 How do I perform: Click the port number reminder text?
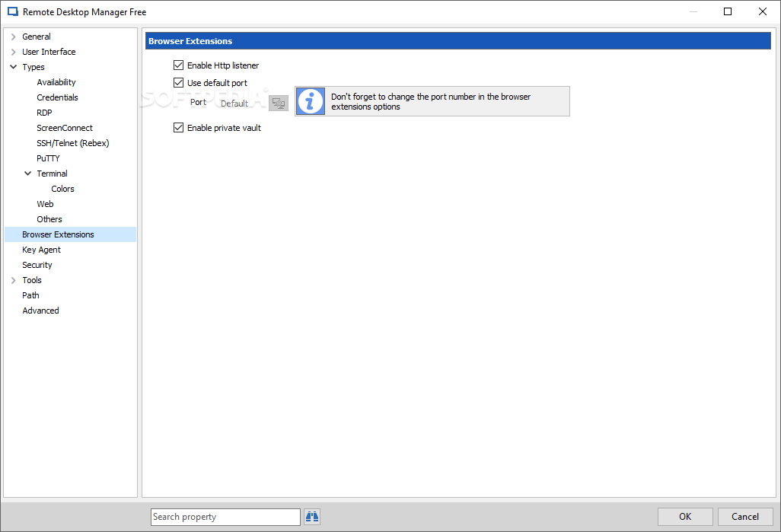pos(431,102)
